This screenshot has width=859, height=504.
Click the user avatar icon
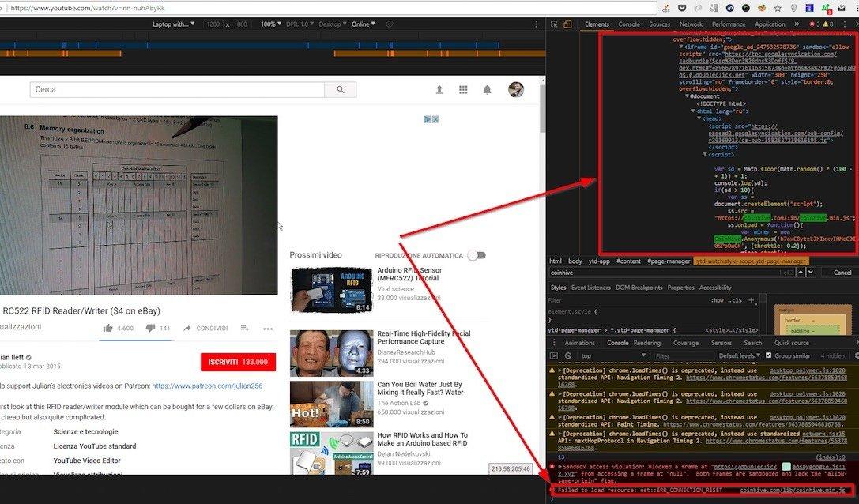(516, 89)
